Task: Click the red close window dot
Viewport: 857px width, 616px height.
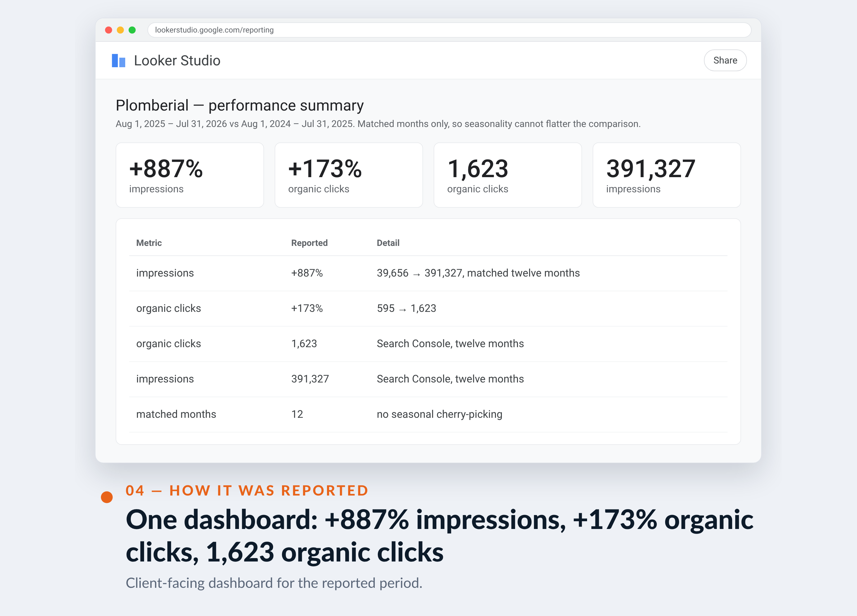Action: (108, 30)
